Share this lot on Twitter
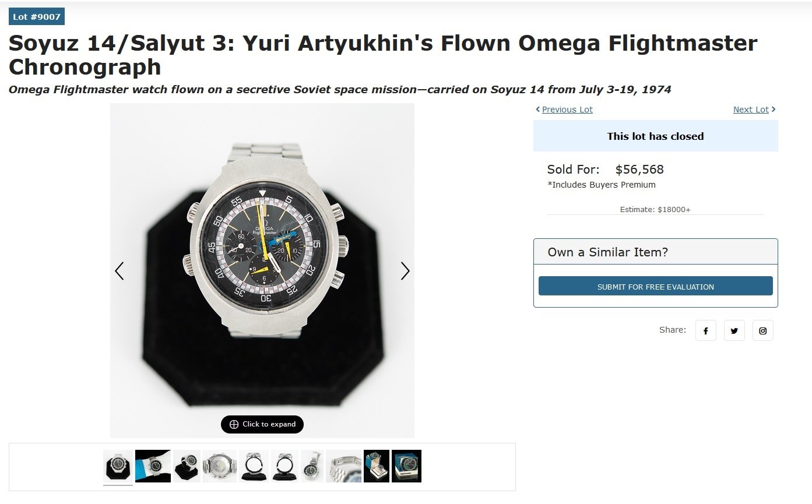This screenshot has width=812, height=504. pyautogui.click(x=734, y=330)
